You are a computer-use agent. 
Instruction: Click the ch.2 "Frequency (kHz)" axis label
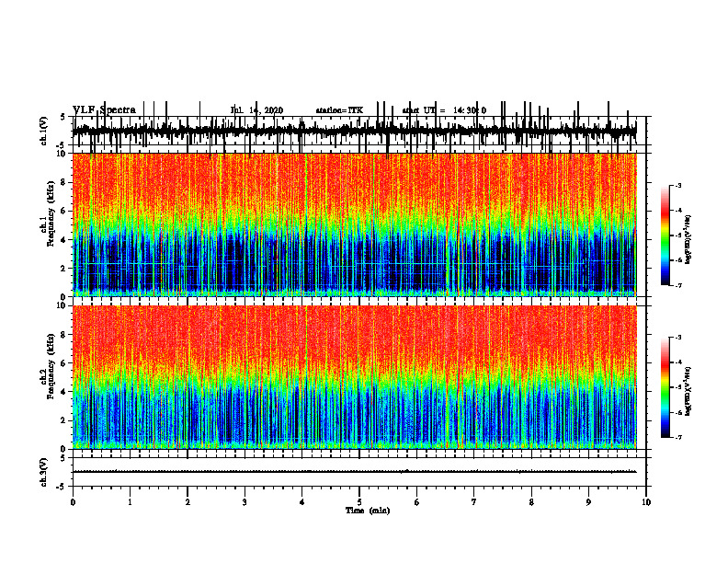click(x=51, y=366)
